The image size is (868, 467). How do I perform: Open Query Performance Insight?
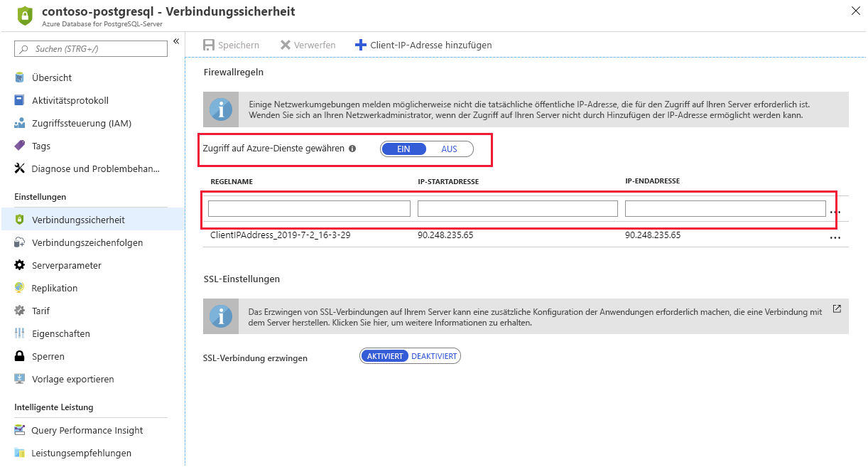tap(85, 430)
